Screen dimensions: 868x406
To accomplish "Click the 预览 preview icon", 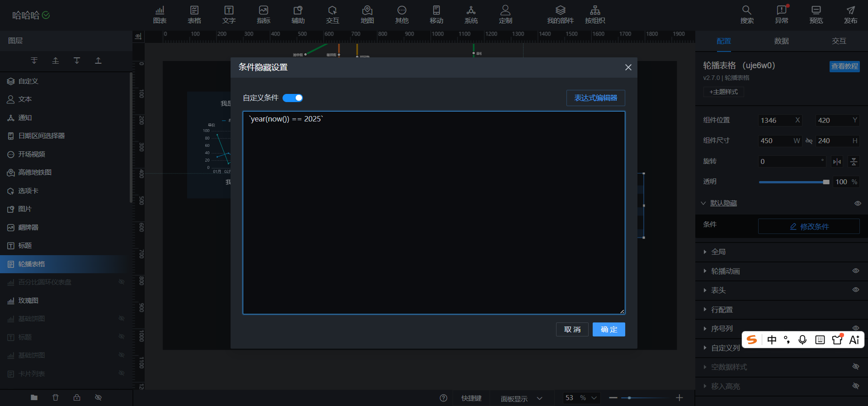I will pyautogui.click(x=816, y=15).
